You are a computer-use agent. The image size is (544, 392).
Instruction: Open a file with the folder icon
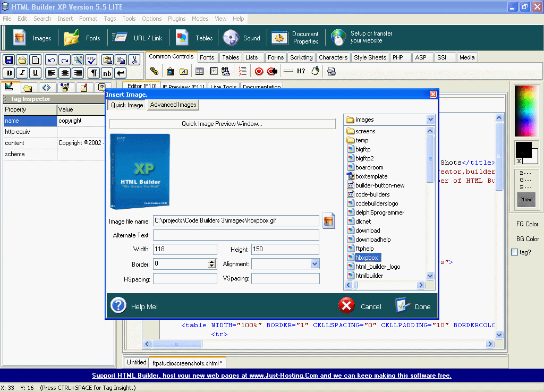coord(22,60)
